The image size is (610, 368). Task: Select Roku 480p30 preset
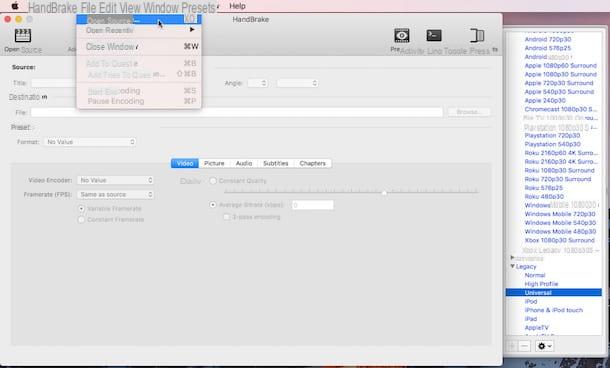[544, 197]
